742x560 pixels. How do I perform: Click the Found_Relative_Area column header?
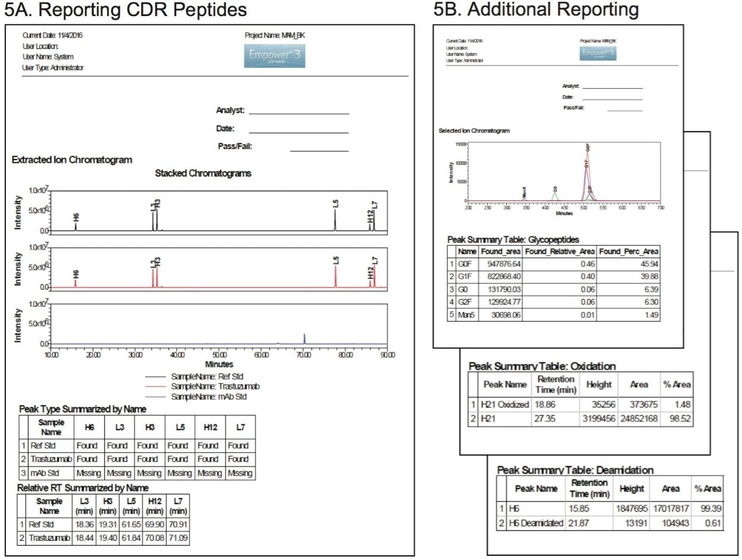click(560, 252)
